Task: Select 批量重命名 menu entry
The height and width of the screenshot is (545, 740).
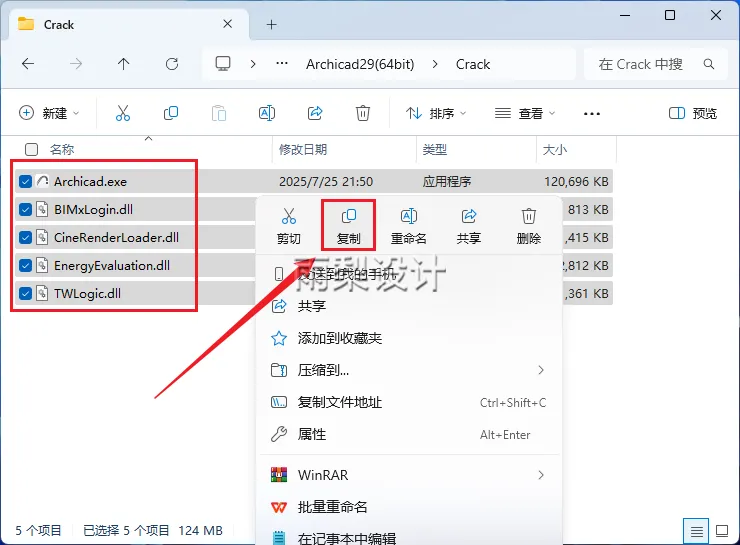Action: tap(409, 507)
